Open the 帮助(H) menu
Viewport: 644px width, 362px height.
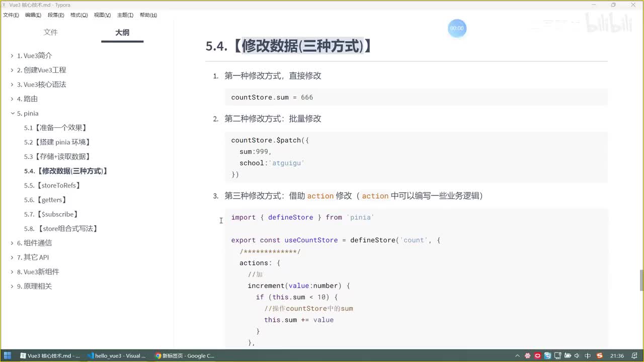(148, 15)
